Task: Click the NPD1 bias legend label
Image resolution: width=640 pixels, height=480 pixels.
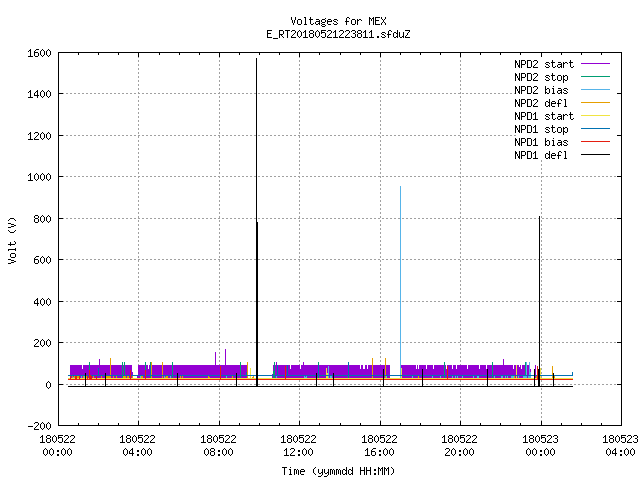Action: (x=541, y=142)
